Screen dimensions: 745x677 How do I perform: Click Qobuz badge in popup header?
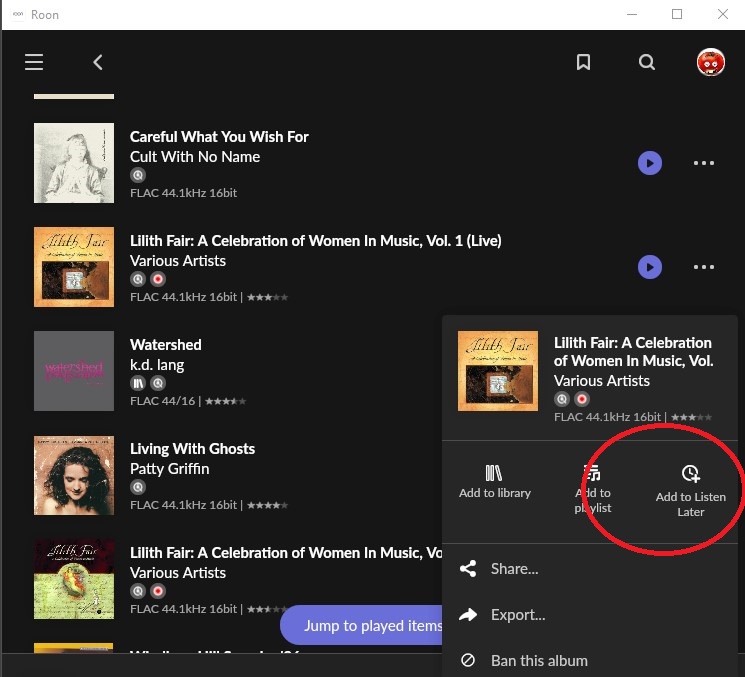tap(562, 399)
